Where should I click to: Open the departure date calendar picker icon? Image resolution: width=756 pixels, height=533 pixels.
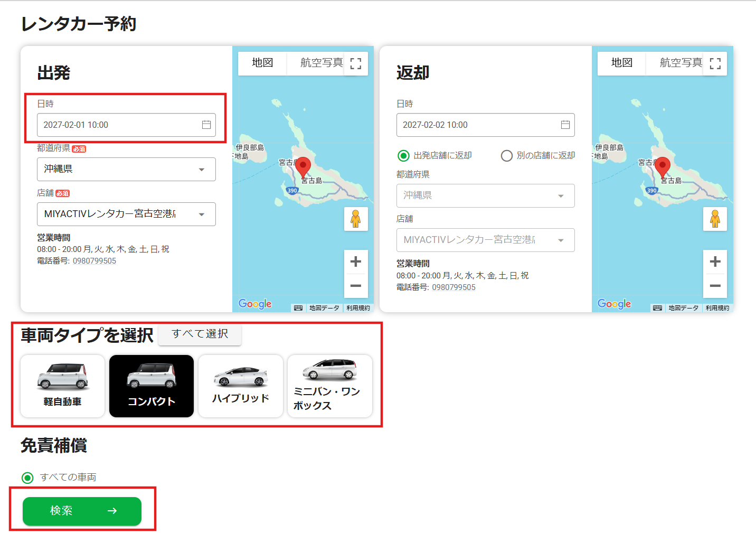point(206,125)
